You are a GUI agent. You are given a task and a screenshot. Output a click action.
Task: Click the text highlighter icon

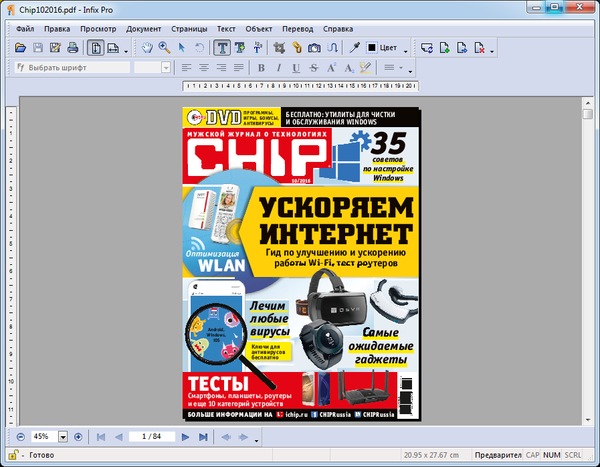[x=366, y=68]
